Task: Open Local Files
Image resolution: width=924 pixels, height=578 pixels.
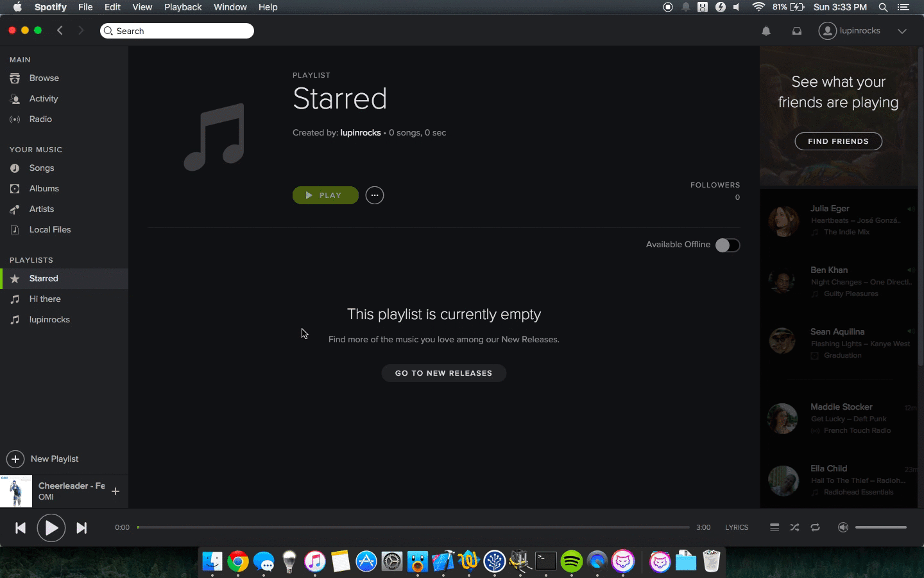Action: click(50, 229)
